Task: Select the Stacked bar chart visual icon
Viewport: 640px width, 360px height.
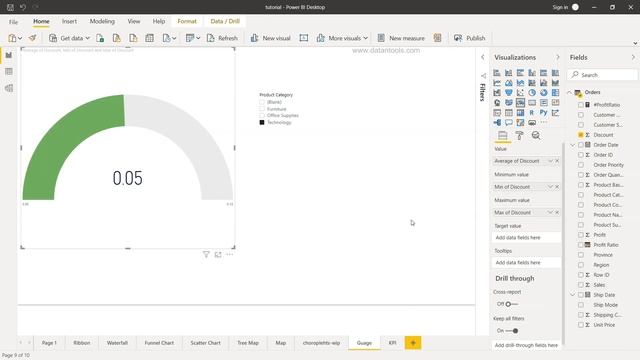Action: point(497,73)
